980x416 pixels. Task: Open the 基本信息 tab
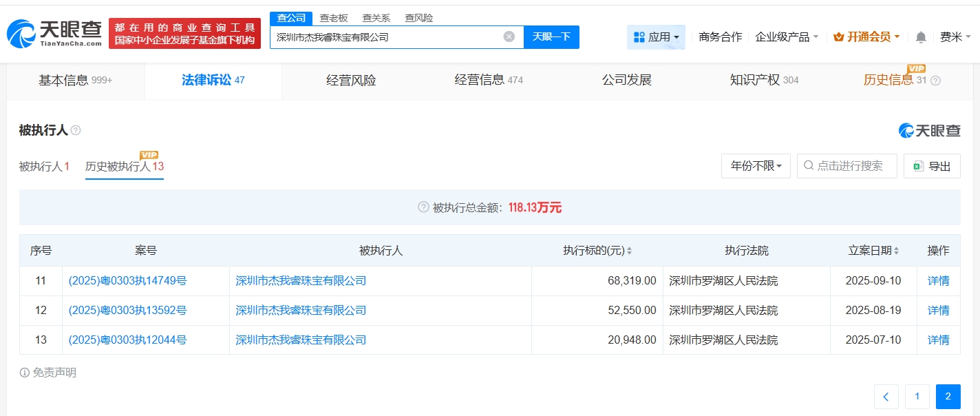point(76,81)
